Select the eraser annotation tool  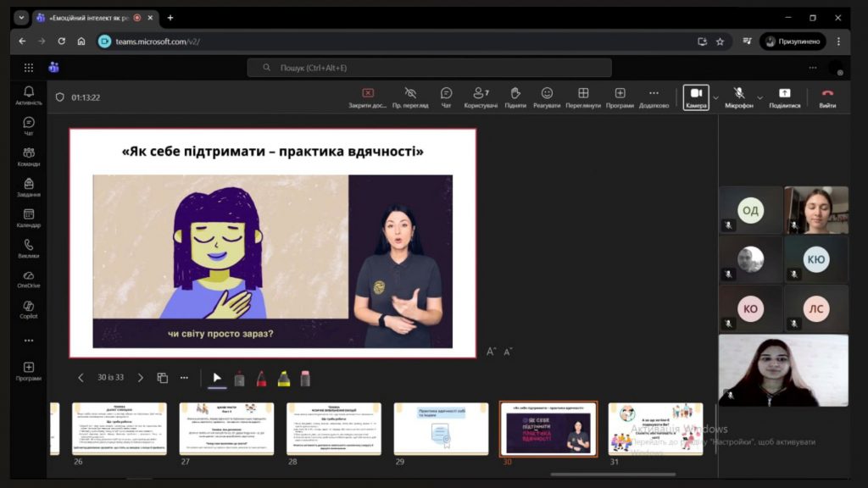(305, 379)
